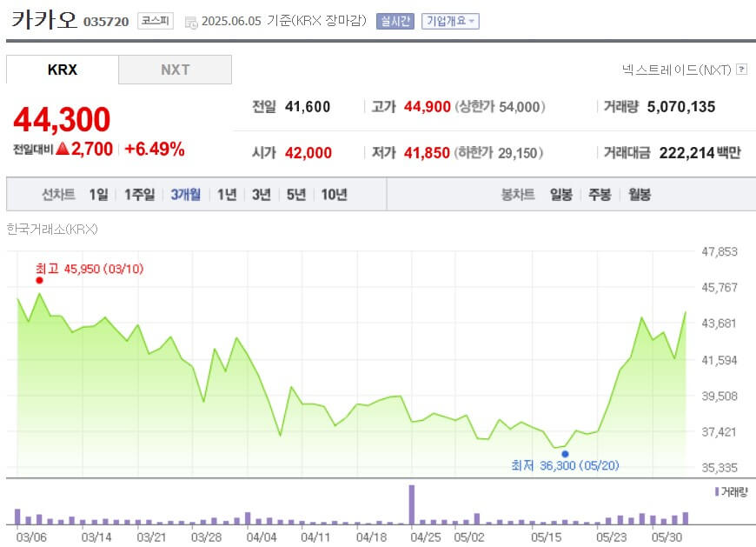Click the 03/06 date axis label

(31, 537)
